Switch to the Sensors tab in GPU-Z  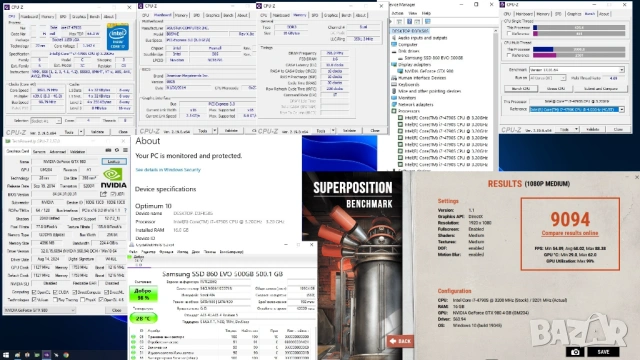39,151
